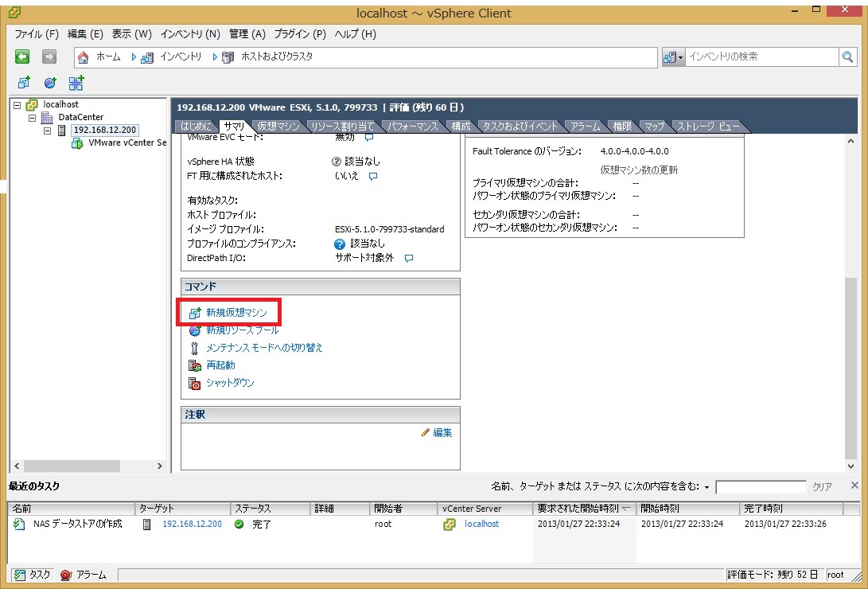Click the wrench icon for maintenance mode
This screenshot has height=589, width=868.
click(x=194, y=348)
